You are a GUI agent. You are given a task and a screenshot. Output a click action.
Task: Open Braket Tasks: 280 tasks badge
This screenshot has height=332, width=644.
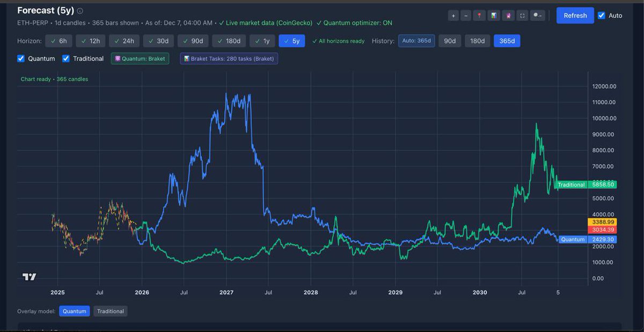click(x=229, y=59)
